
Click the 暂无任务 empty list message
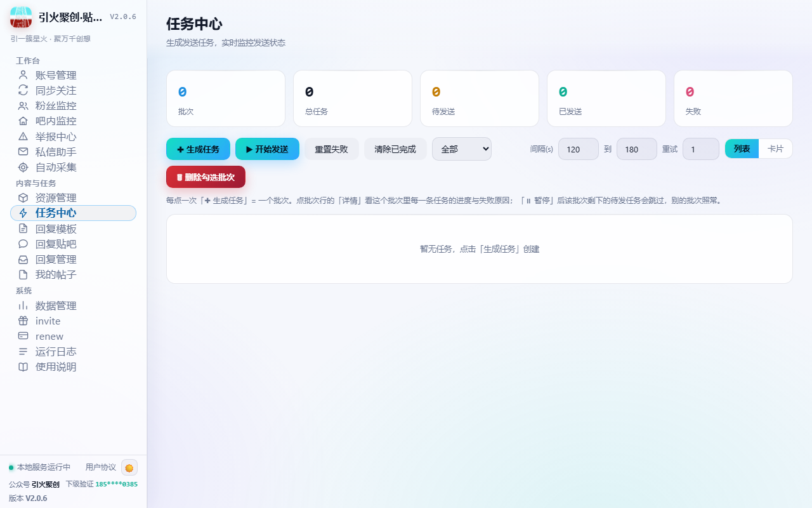click(x=480, y=250)
